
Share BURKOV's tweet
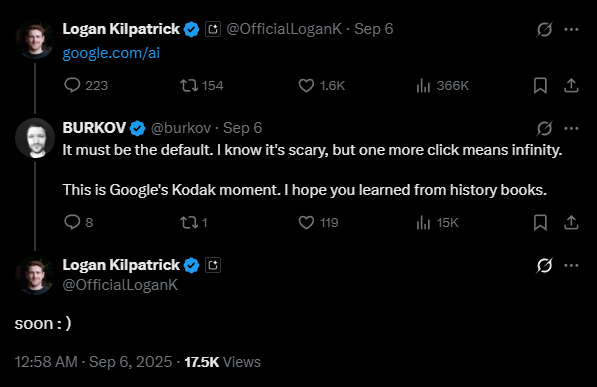pos(571,222)
